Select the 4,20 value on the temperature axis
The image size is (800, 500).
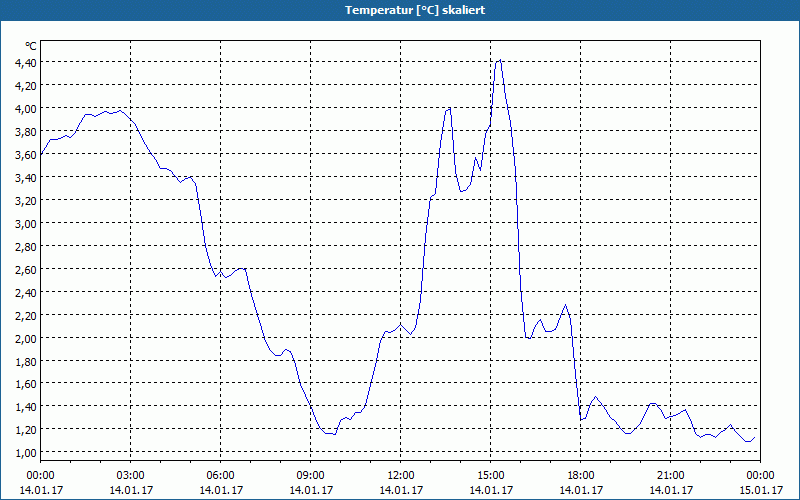[x=27, y=85]
